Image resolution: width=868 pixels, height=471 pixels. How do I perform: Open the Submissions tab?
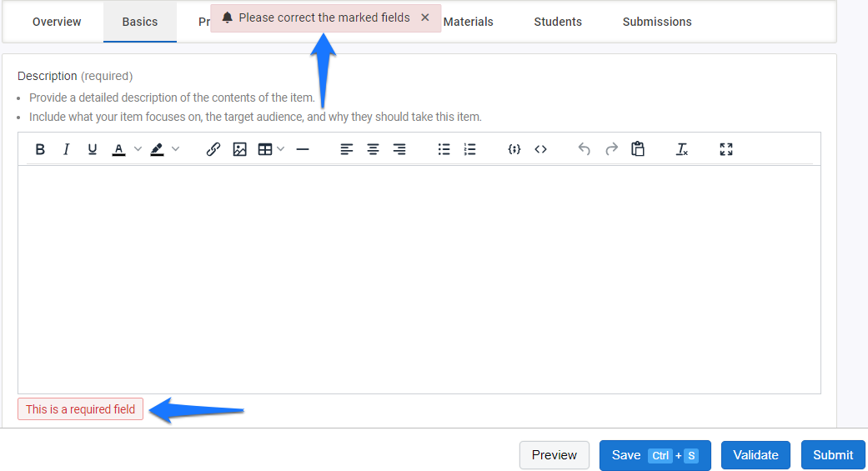(x=657, y=23)
